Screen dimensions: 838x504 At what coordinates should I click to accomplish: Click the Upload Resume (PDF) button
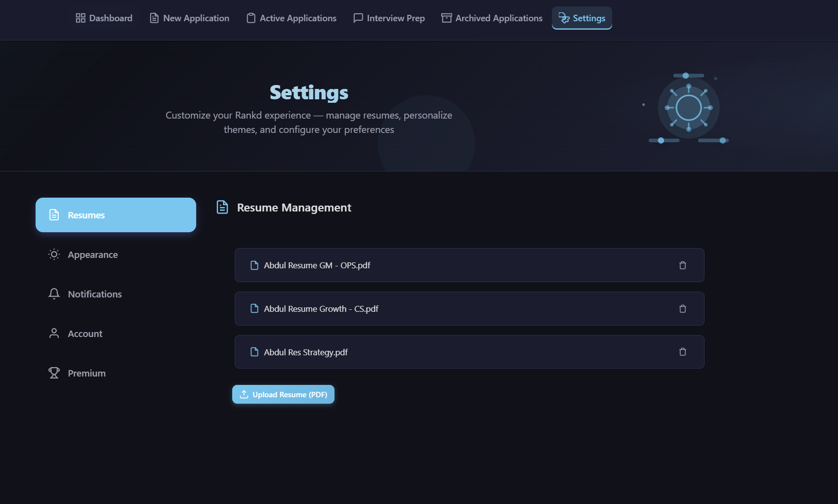(x=283, y=394)
